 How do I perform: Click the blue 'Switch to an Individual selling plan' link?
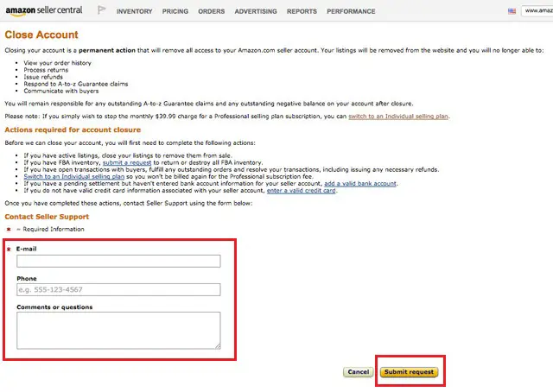pos(74,177)
